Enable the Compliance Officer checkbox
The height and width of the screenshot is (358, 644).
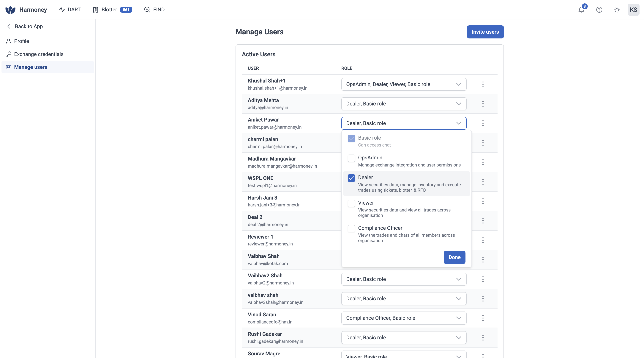click(351, 229)
